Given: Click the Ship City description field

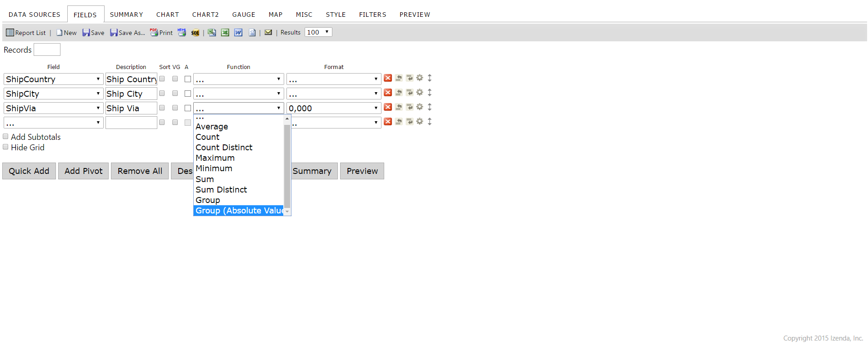Looking at the screenshot, I should [131, 94].
